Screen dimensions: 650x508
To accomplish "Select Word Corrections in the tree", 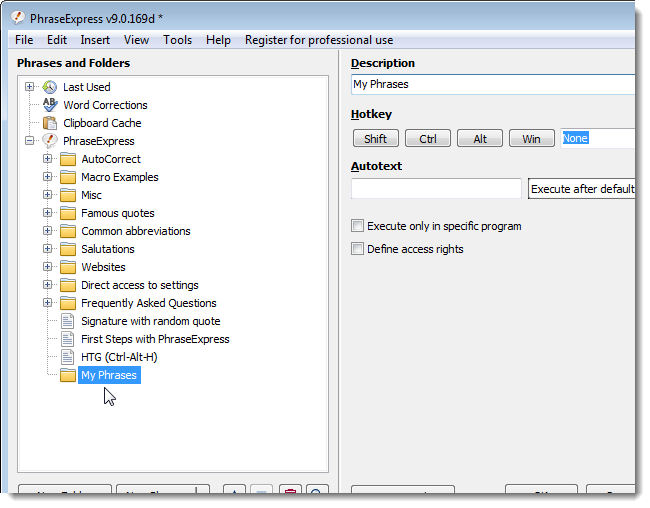I will click(x=105, y=105).
